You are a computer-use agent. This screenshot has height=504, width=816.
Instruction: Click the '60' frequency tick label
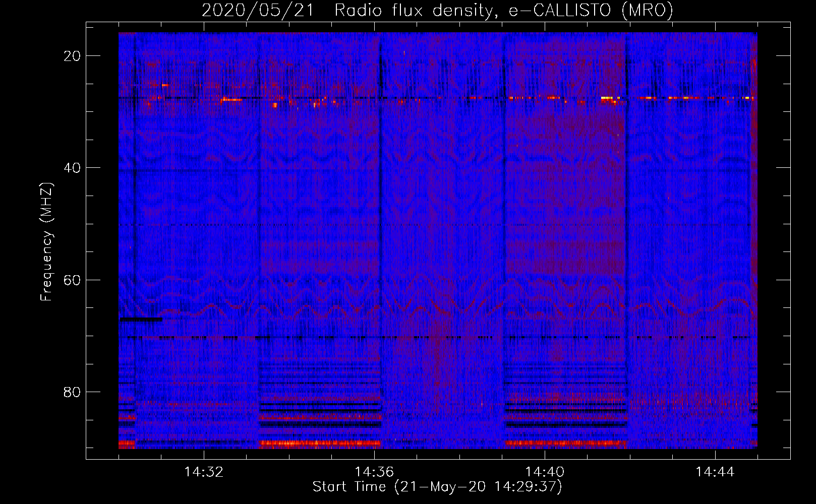[72, 280]
